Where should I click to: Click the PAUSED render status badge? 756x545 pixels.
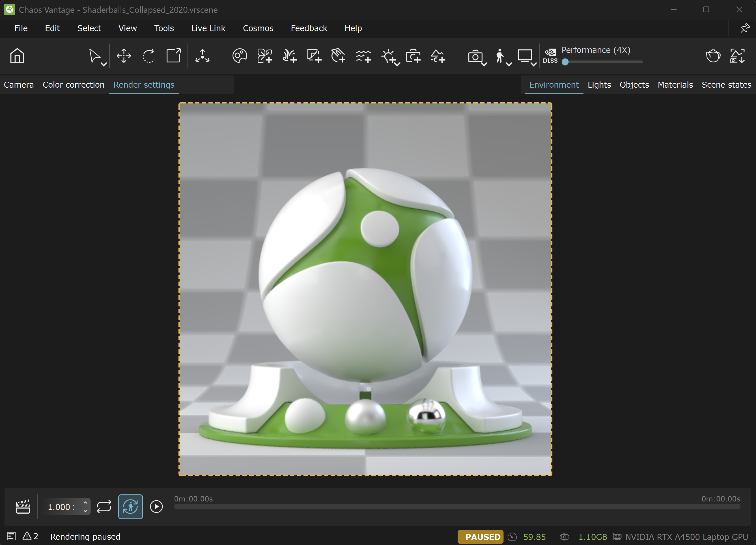coord(480,537)
